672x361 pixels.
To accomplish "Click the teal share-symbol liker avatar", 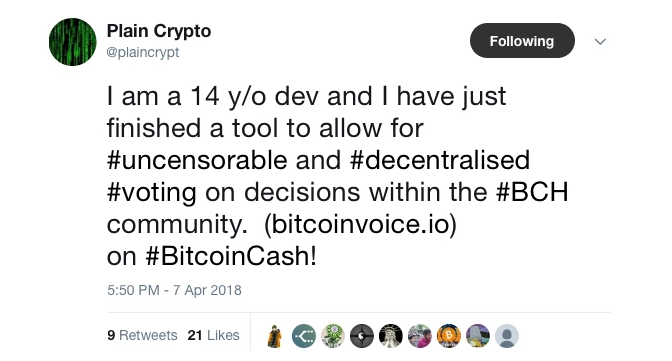I will pos(304,336).
